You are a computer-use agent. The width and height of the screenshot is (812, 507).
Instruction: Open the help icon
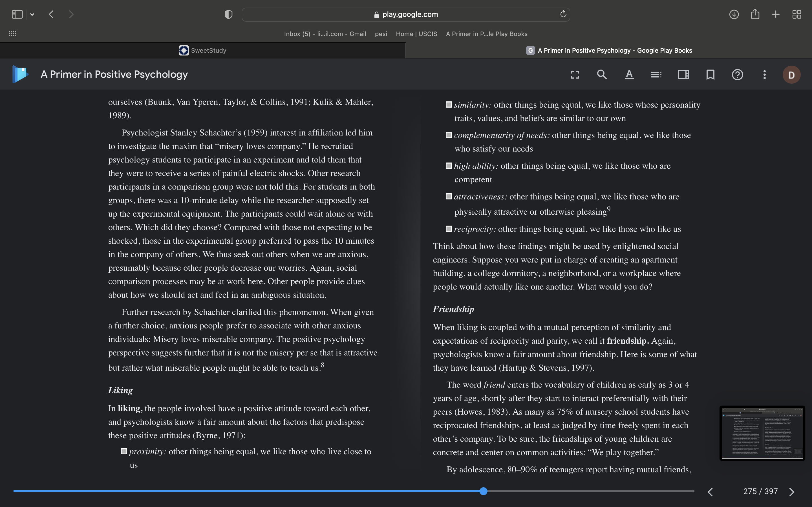[738, 74]
